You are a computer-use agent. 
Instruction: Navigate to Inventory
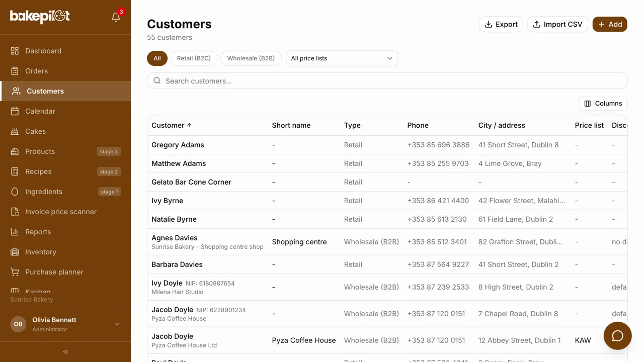pos(65,252)
